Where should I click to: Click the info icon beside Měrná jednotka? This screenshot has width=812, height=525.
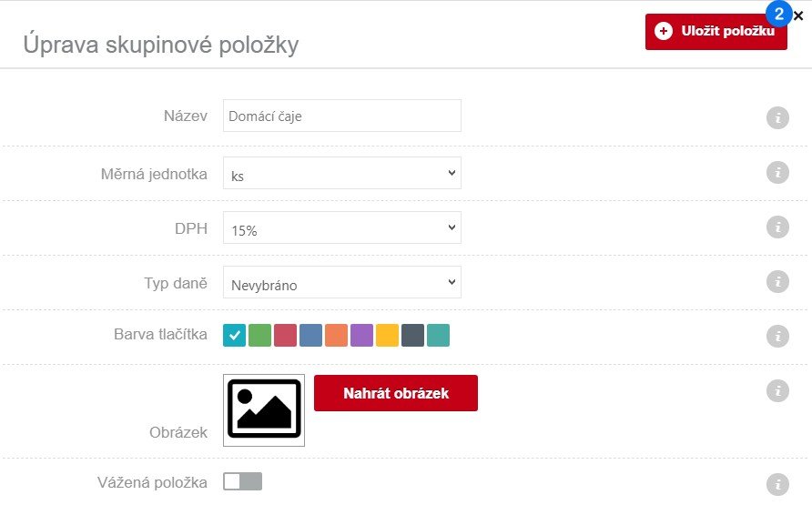pos(777,173)
